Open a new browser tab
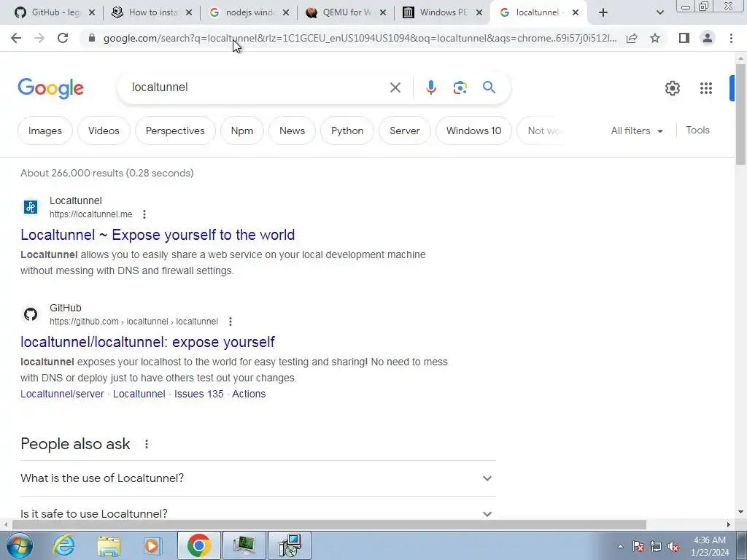 [x=603, y=13]
